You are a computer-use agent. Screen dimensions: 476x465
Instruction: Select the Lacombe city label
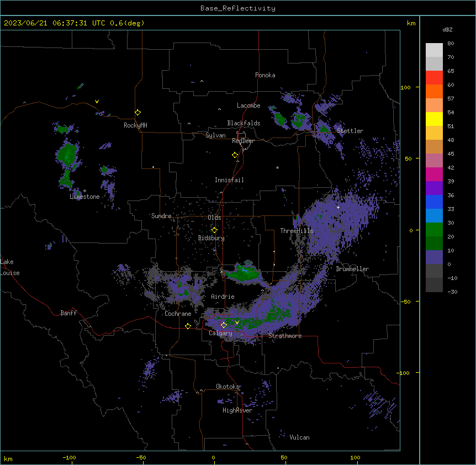click(248, 105)
